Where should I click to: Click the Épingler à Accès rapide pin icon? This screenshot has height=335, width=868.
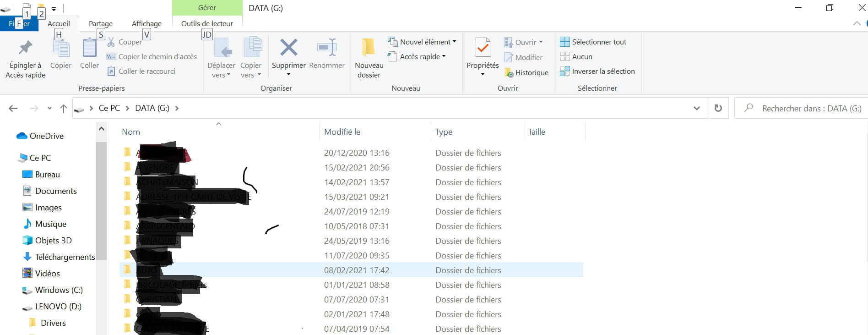[x=25, y=47]
